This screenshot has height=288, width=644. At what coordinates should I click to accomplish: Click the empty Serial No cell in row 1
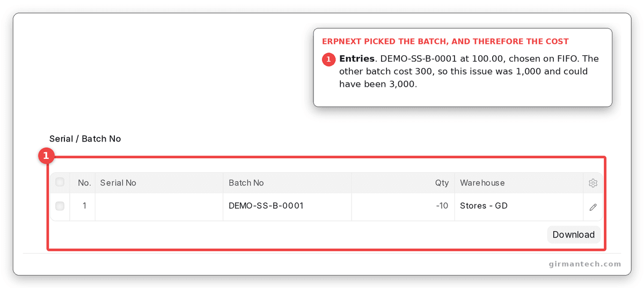click(159, 206)
